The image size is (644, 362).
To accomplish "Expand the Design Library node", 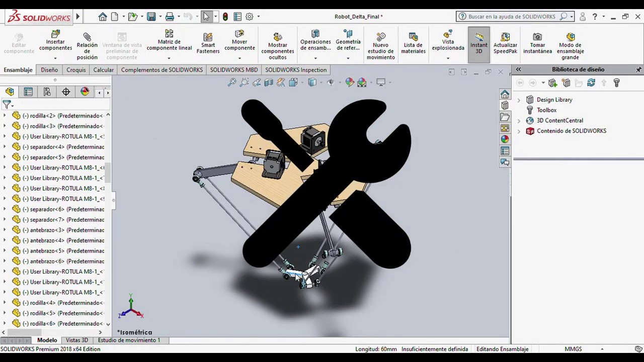I will click(x=519, y=100).
